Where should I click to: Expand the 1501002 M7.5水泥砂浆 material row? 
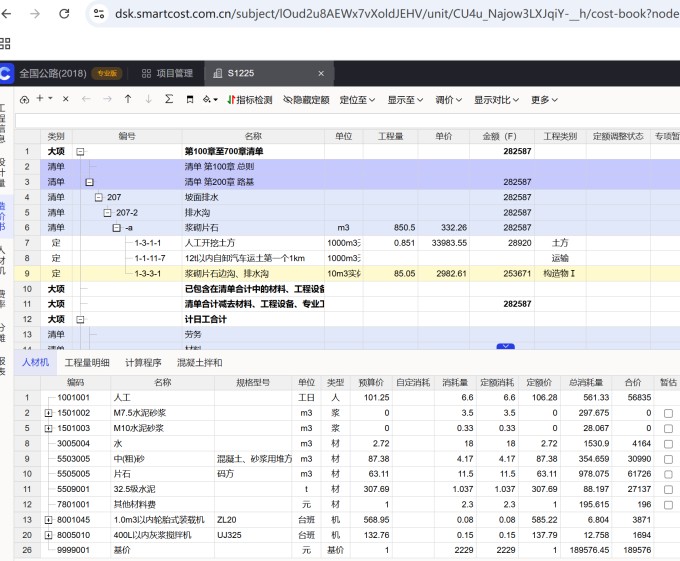(x=49, y=413)
